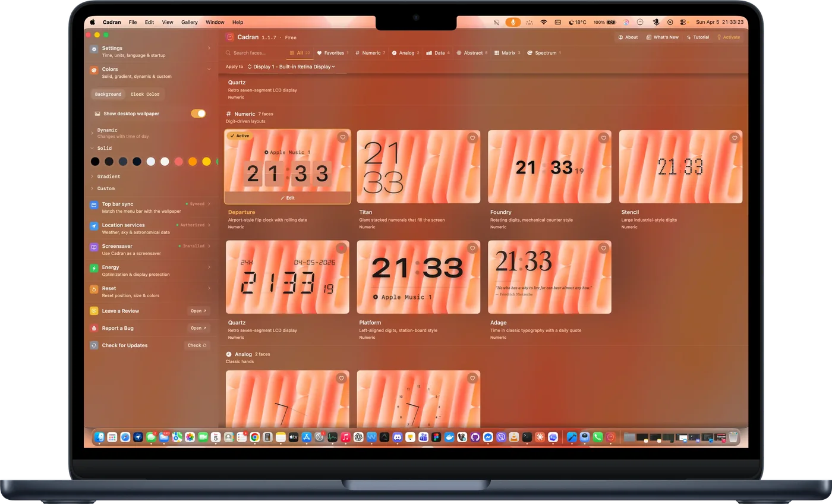Toggle Show desktop wallpaper switch
The image size is (832, 504).
198,114
